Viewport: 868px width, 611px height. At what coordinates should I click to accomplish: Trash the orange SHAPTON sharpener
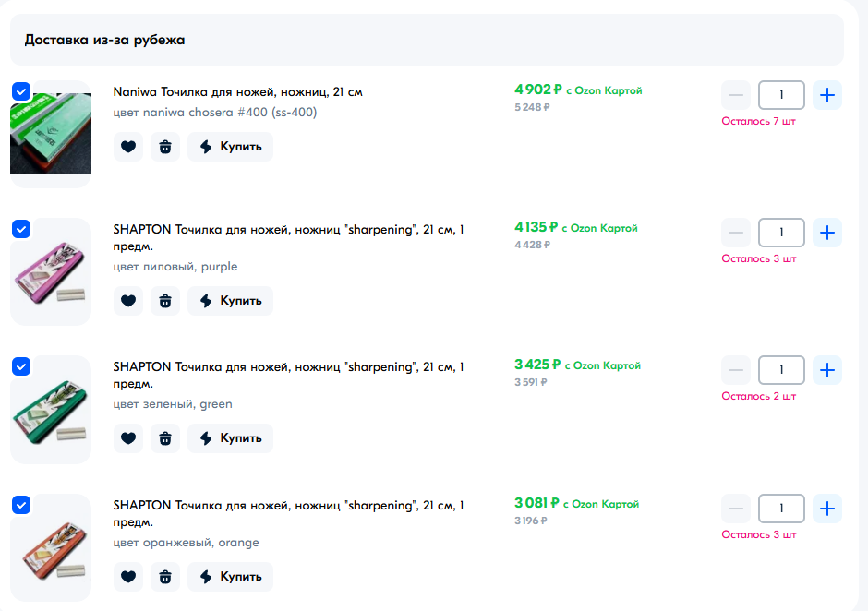165,577
